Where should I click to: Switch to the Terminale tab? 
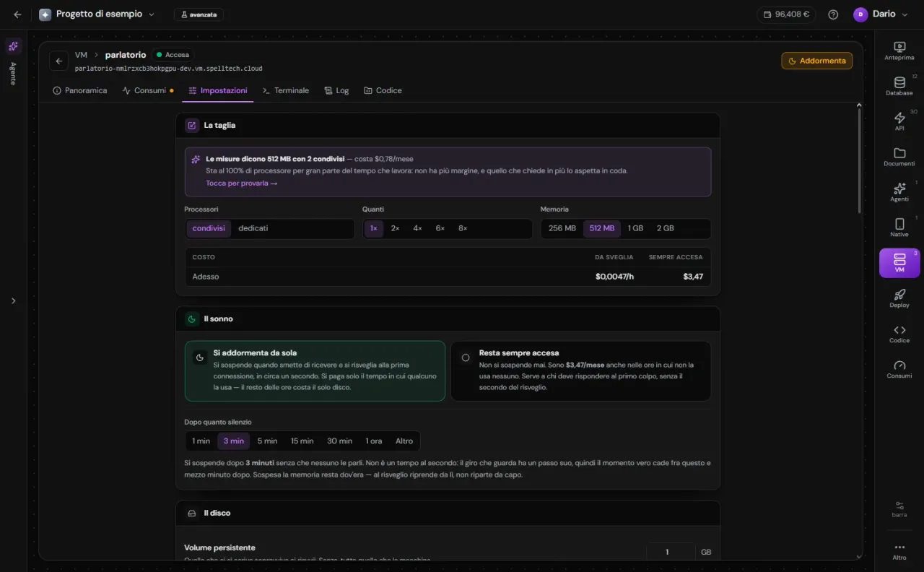click(286, 90)
